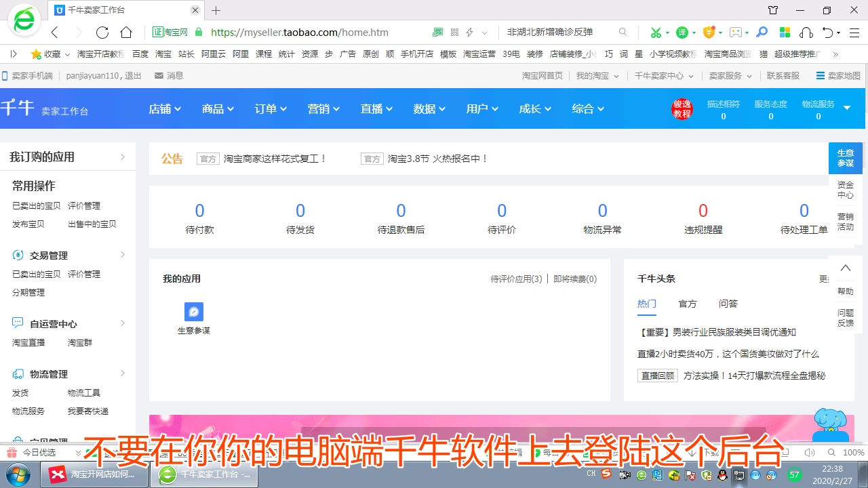The width and height of the screenshot is (868, 488).
Task: Click the headphones icon in toolbar
Action: click(806, 33)
